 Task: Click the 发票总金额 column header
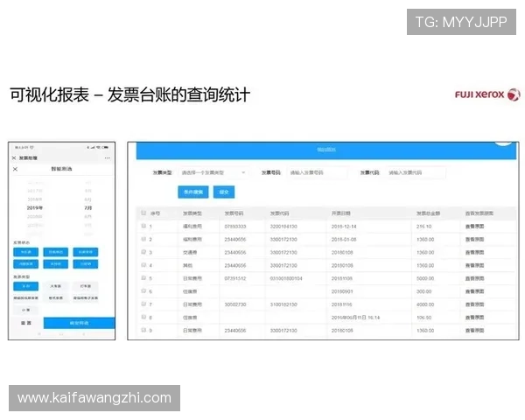tap(428, 213)
